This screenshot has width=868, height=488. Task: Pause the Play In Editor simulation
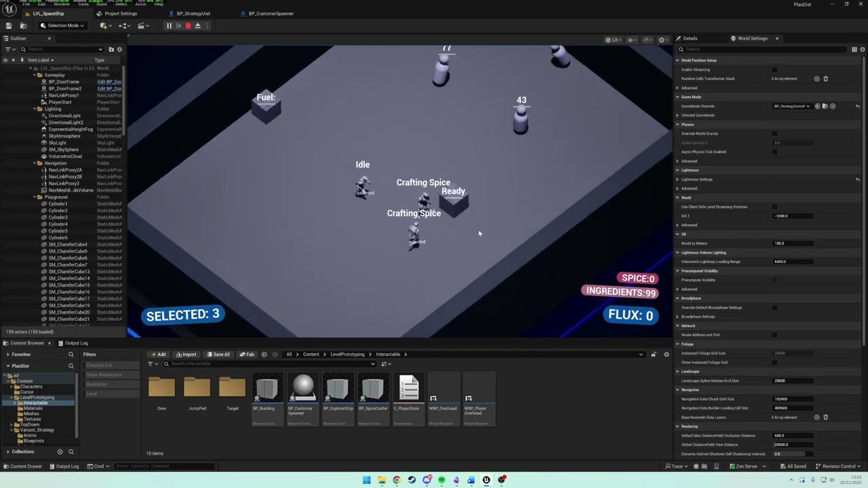[169, 26]
